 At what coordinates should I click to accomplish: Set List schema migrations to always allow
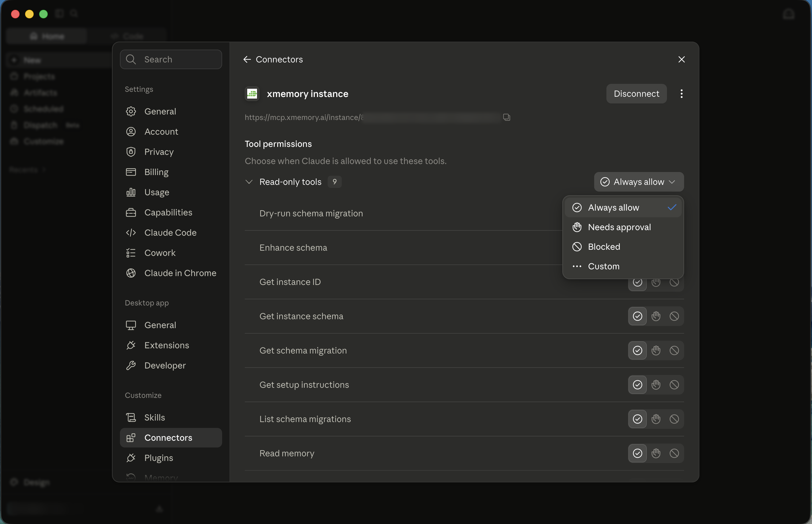coord(638,419)
